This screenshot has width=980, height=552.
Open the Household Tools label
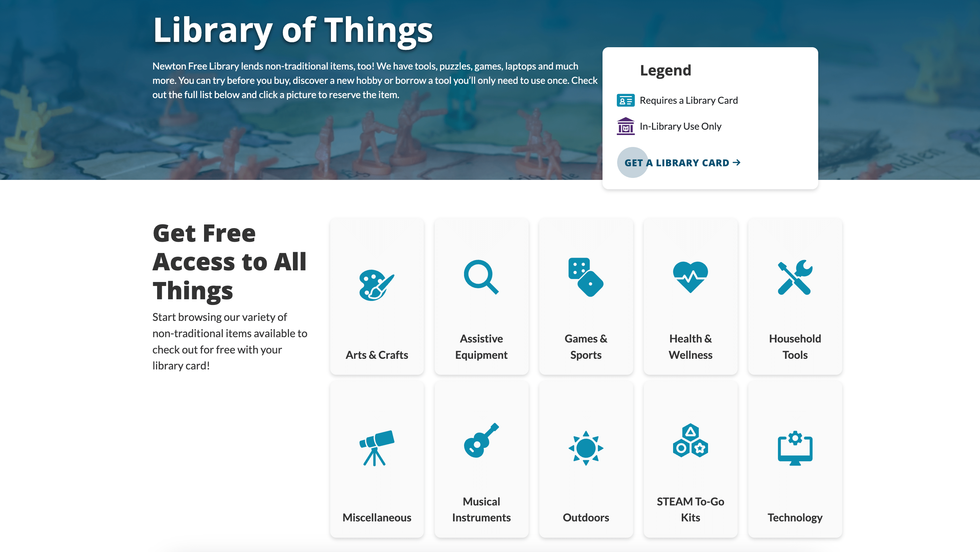pos(795,346)
